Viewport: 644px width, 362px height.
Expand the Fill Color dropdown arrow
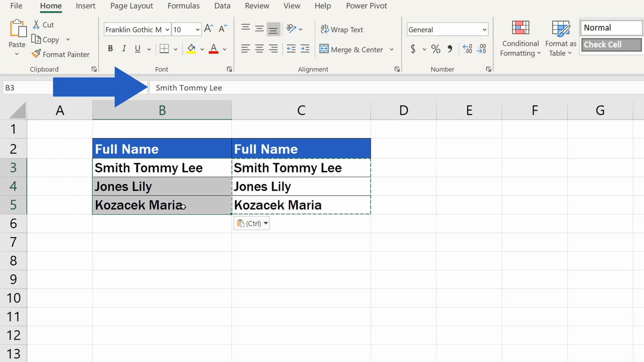(202, 49)
